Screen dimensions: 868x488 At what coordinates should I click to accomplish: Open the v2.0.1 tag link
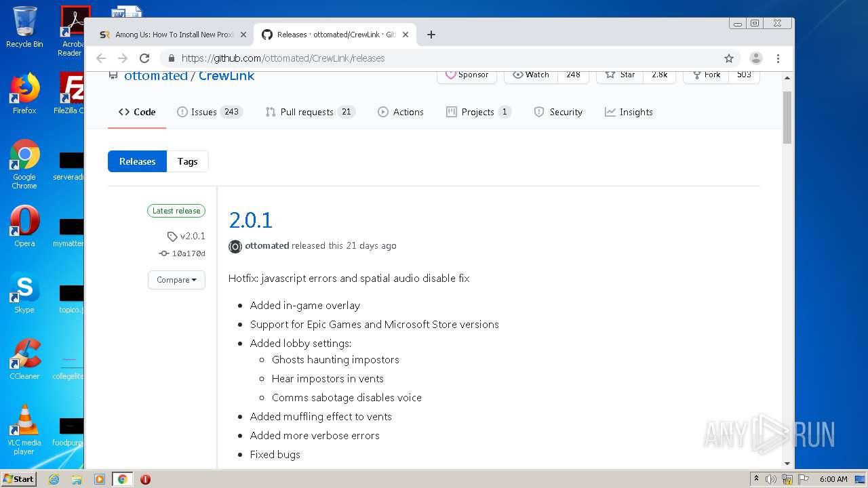pos(186,236)
